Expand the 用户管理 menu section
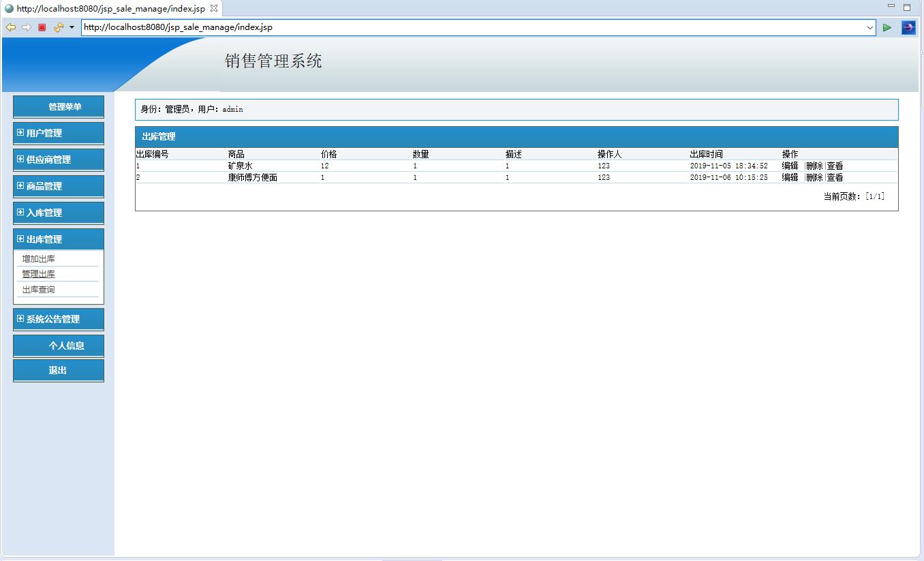 point(58,132)
